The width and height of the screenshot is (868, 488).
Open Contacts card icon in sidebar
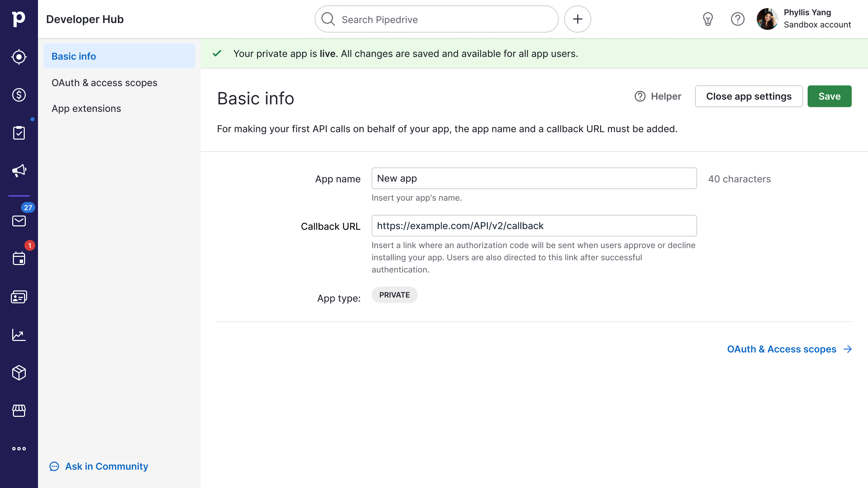(19, 297)
